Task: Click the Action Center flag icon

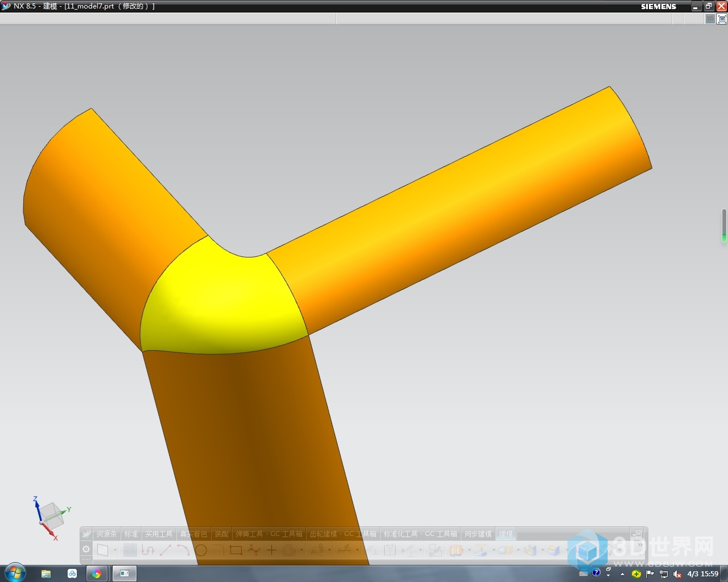Action: 650,573
